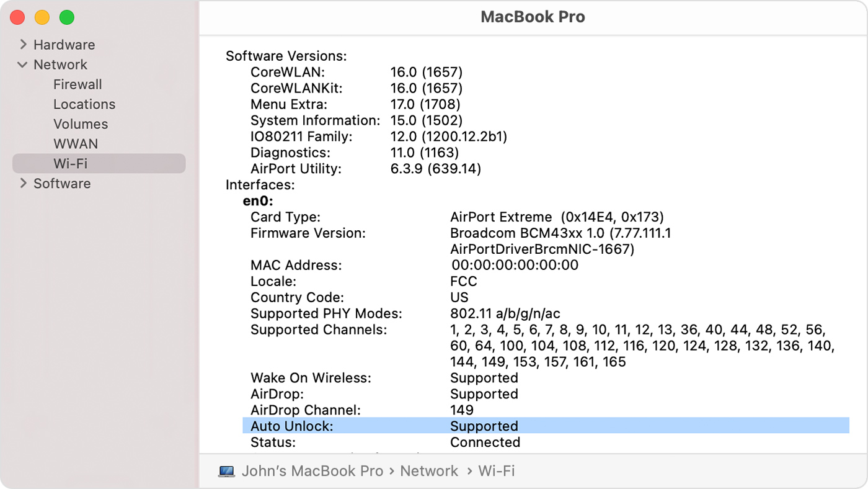Click John's MacBook Pro in path bar
The height and width of the screenshot is (489, 868).
[x=312, y=472]
